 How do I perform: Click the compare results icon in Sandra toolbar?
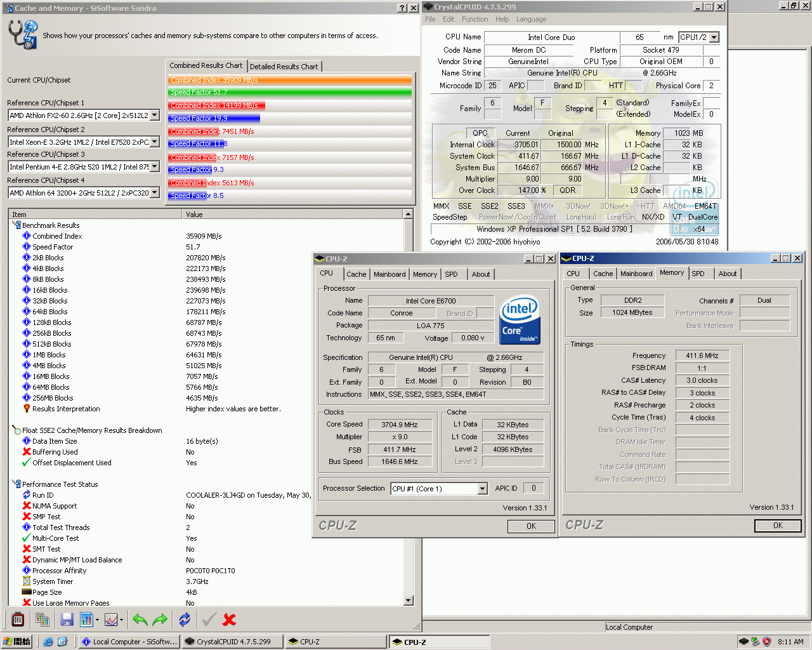[43, 619]
